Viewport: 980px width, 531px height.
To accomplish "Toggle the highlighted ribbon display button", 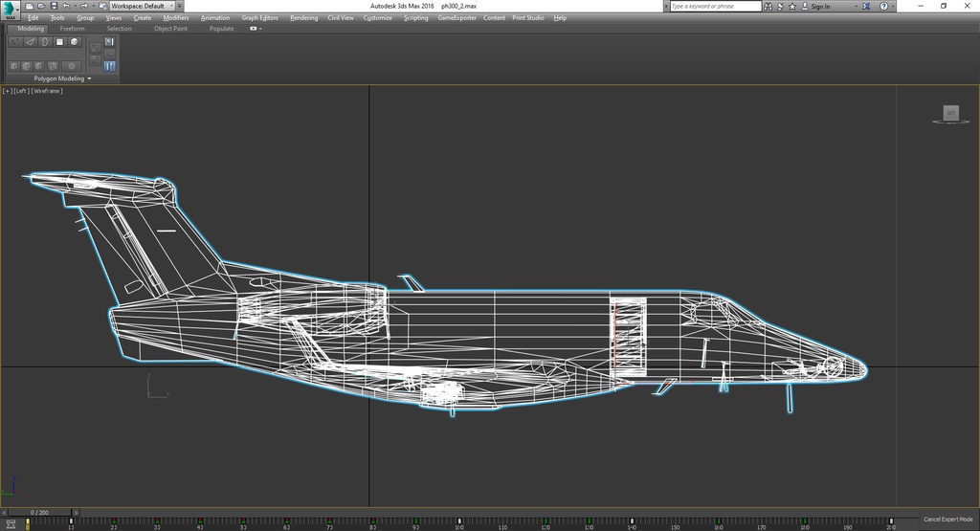I will tap(109, 66).
